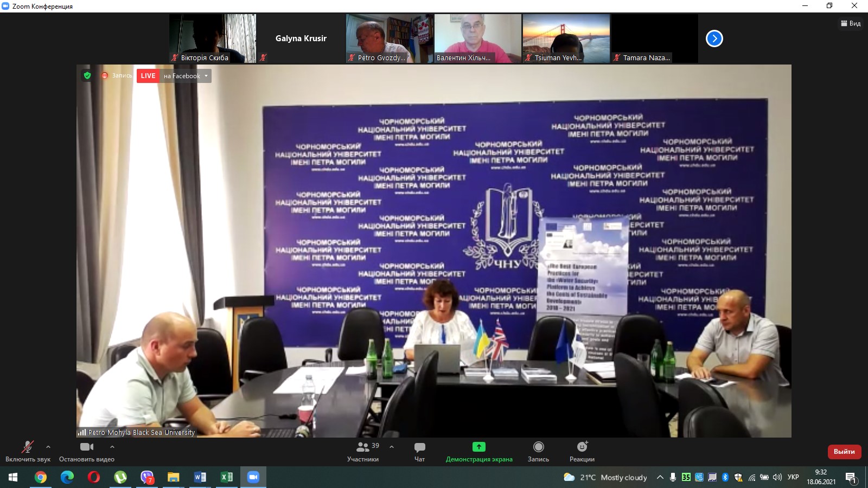Viewport: 868px width, 488px height.
Task: Open Microsoft Excel from taskbar
Action: tap(227, 477)
